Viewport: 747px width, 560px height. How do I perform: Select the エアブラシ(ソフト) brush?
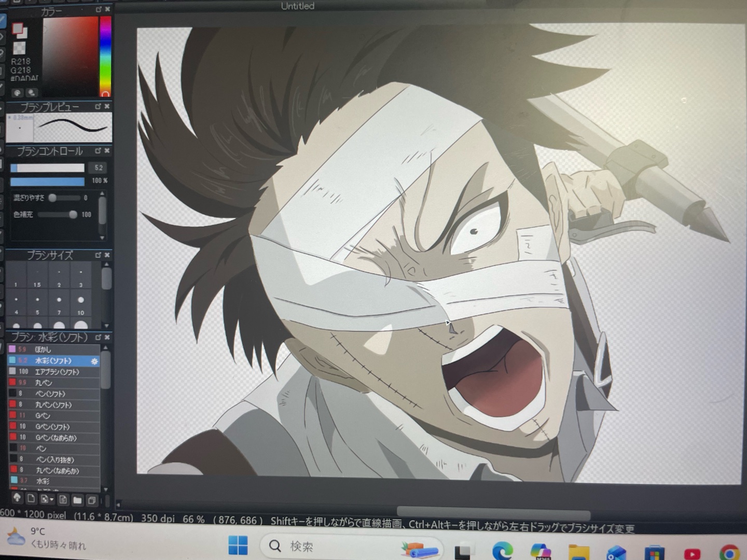click(57, 372)
